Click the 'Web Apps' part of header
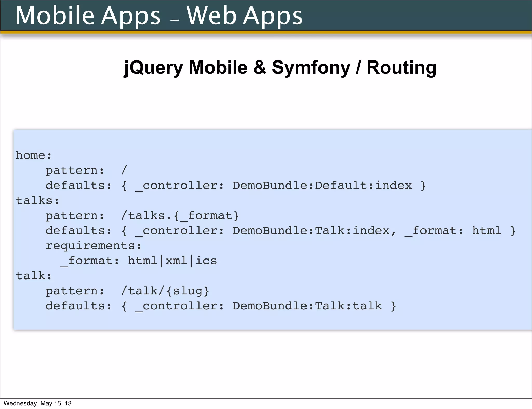This screenshot has height=409, width=532. 244,16
